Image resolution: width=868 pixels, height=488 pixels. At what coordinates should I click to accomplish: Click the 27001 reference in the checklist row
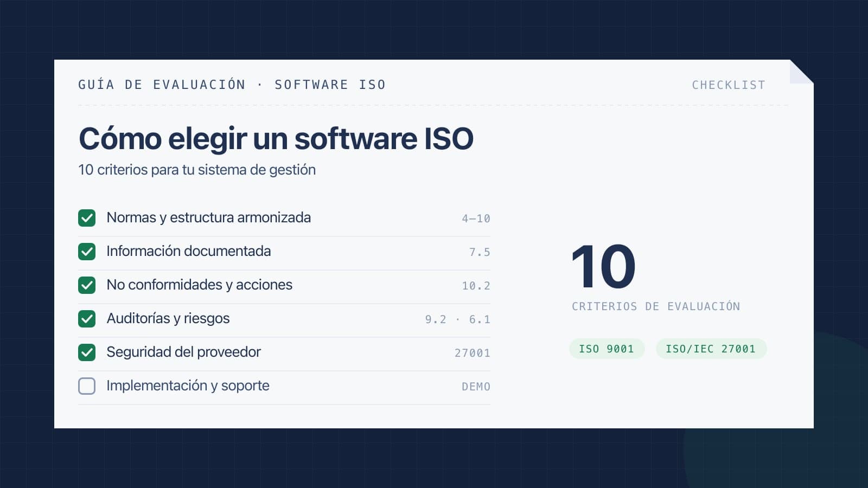(472, 353)
